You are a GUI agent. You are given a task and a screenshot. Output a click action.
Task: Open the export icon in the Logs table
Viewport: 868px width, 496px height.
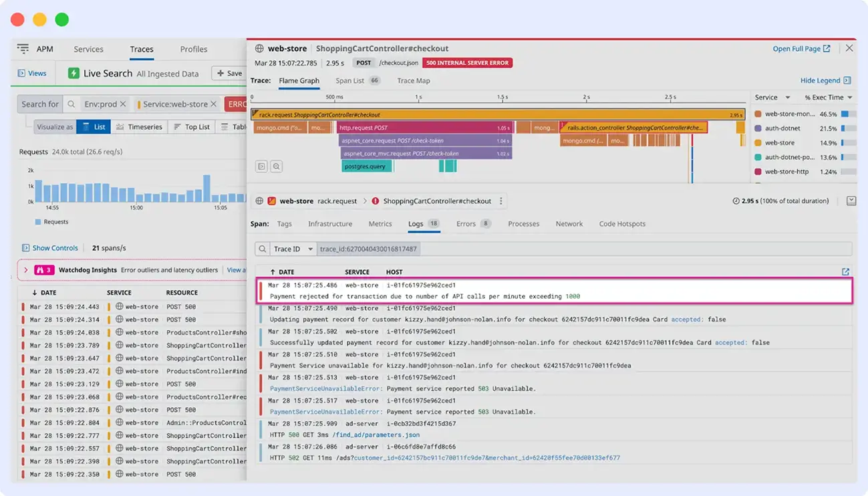[846, 270]
